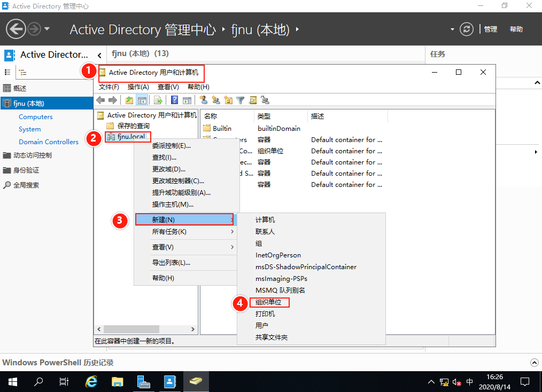Show hidden system tray icons
Image resolution: width=542 pixels, height=392 pixels.
pos(431,382)
